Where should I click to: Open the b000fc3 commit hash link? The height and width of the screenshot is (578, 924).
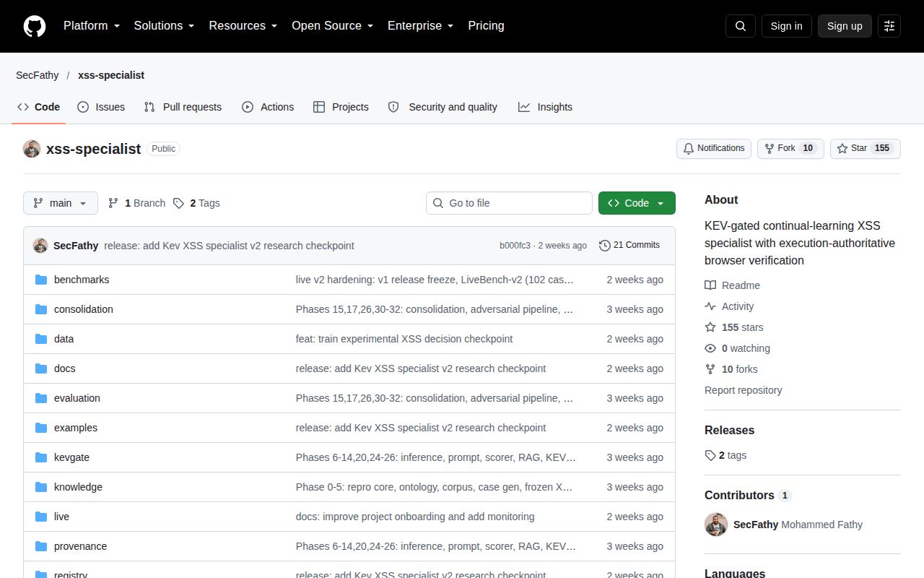pyautogui.click(x=515, y=246)
